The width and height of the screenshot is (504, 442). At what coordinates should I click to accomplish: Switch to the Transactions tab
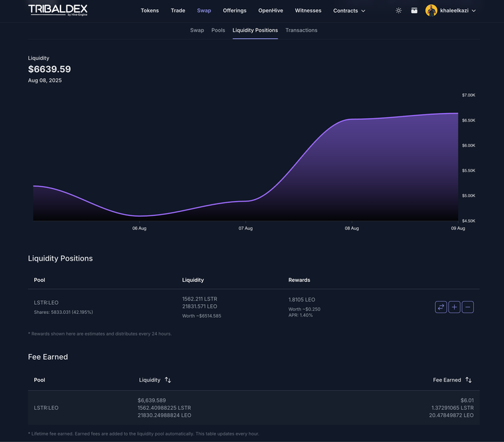point(301,30)
